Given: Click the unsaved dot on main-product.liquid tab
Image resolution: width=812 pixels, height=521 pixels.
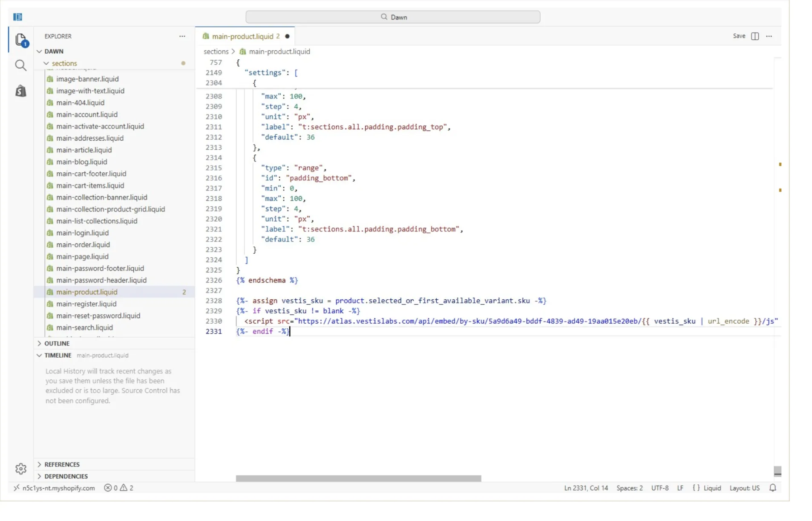Looking at the screenshot, I should [x=287, y=36].
